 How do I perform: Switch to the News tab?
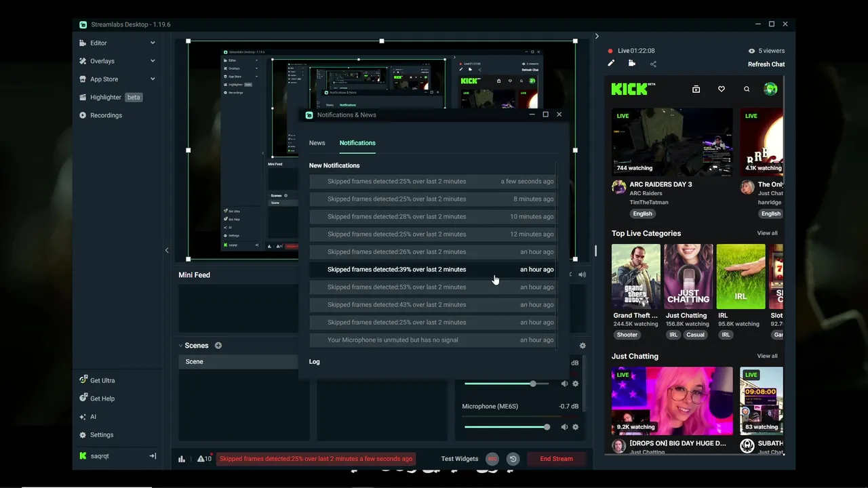[x=317, y=143]
